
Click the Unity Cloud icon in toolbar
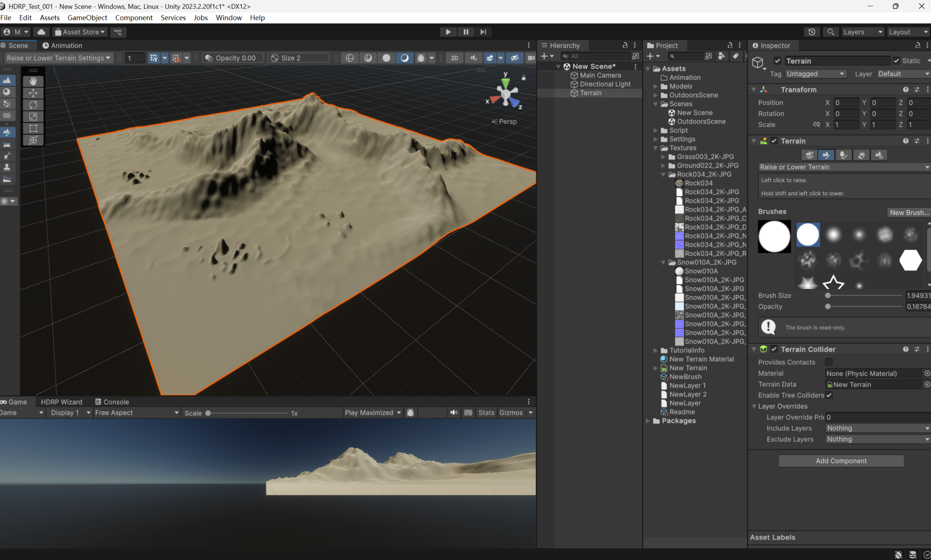click(x=42, y=32)
